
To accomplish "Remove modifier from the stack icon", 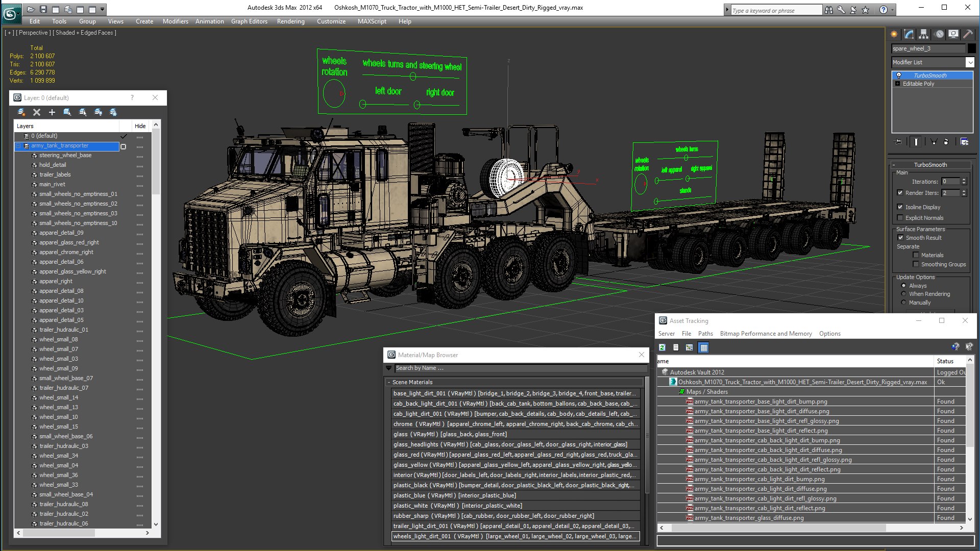I will coord(946,142).
